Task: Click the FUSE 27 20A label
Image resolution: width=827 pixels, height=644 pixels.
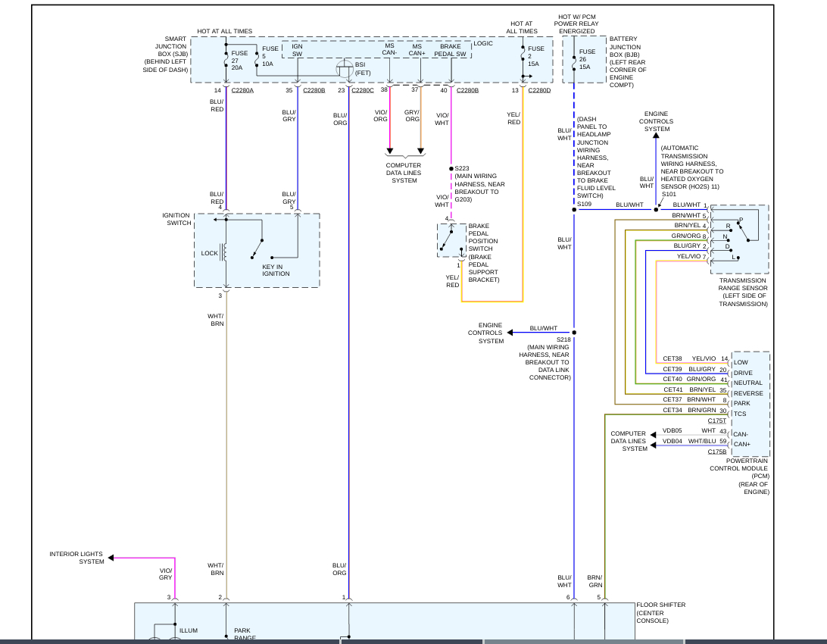Action: point(239,60)
